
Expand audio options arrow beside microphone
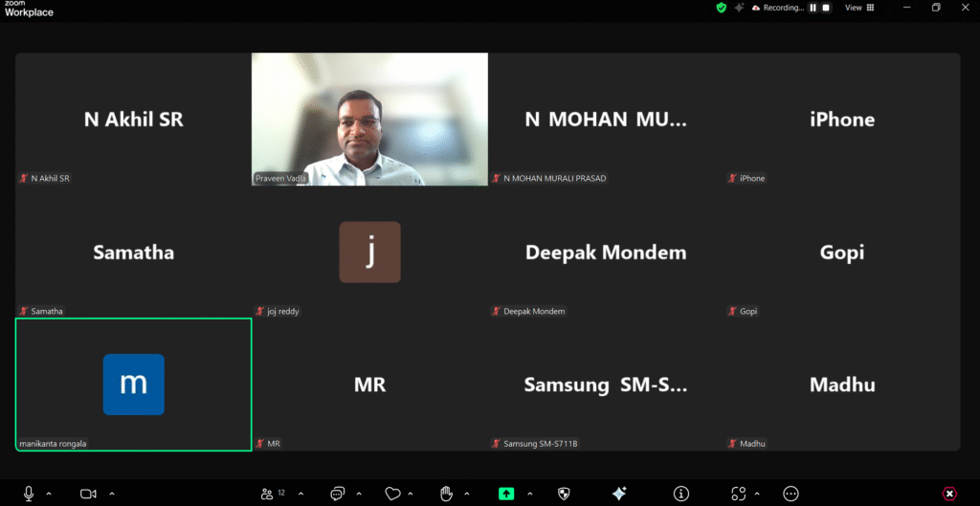(49, 494)
